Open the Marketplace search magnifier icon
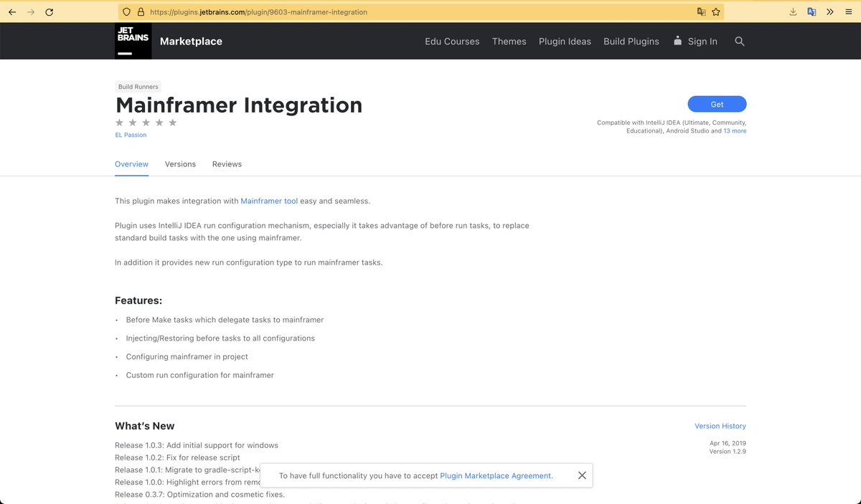This screenshot has height=504, width=861. (740, 42)
